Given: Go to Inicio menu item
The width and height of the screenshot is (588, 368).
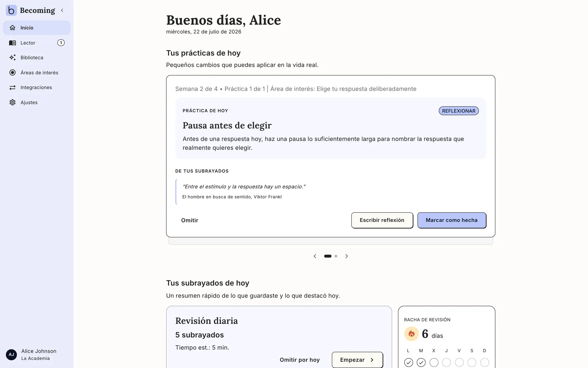Looking at the screenshot, I should pos(37,28).
